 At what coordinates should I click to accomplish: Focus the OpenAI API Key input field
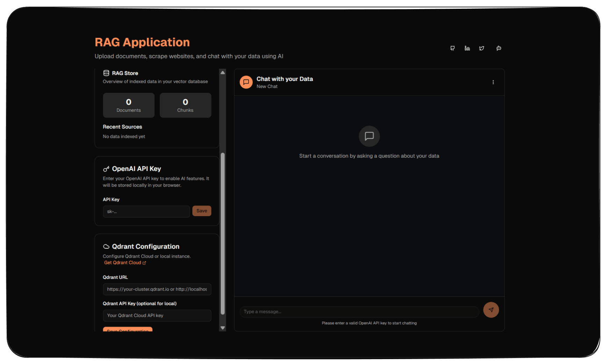(146, 212)
